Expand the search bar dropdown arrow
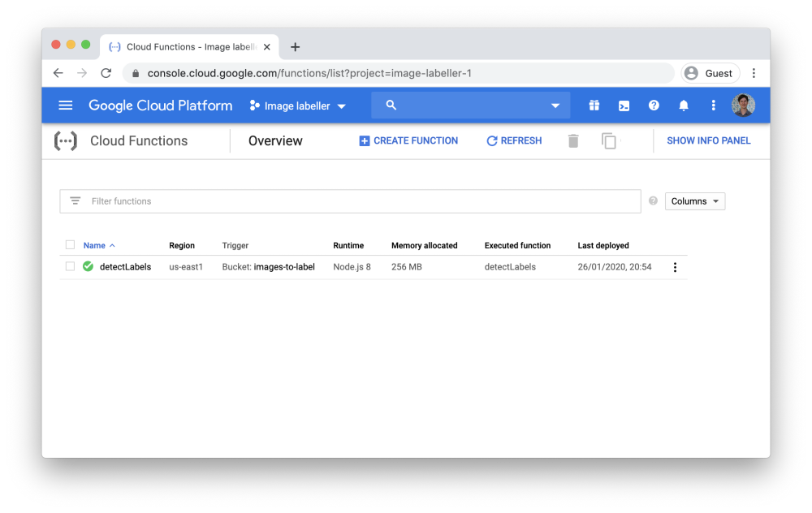Viewport: 812px width, 513px height. [555, 106]
